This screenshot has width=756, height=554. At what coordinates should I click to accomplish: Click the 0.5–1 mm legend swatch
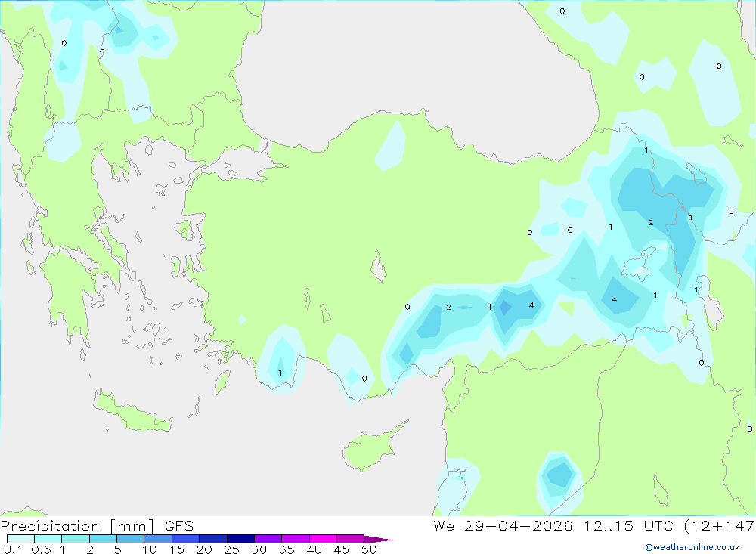48,539
